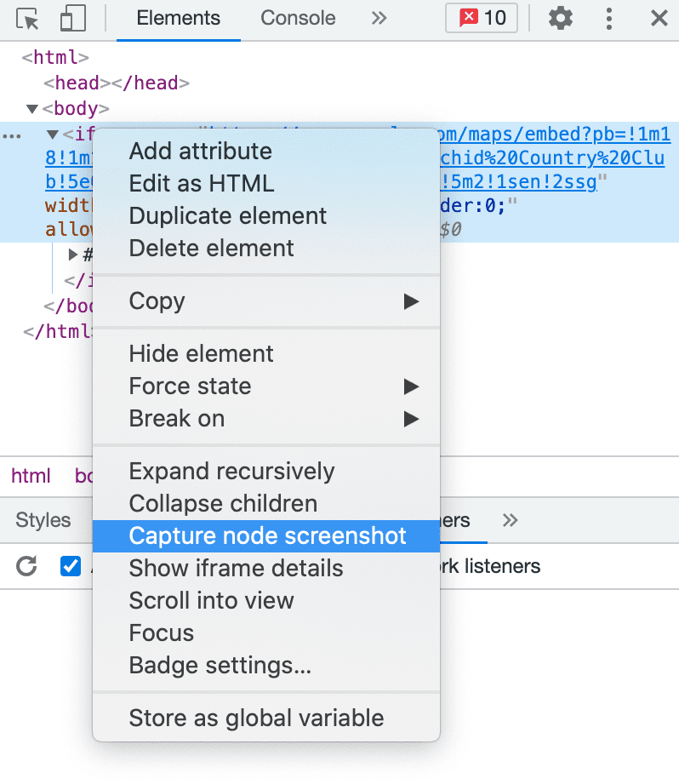Enable the checked listeners checkbox in bottom pane
The width and height of the screenshot is (679, 784).
pyautogui.click(x=71, y=566)
